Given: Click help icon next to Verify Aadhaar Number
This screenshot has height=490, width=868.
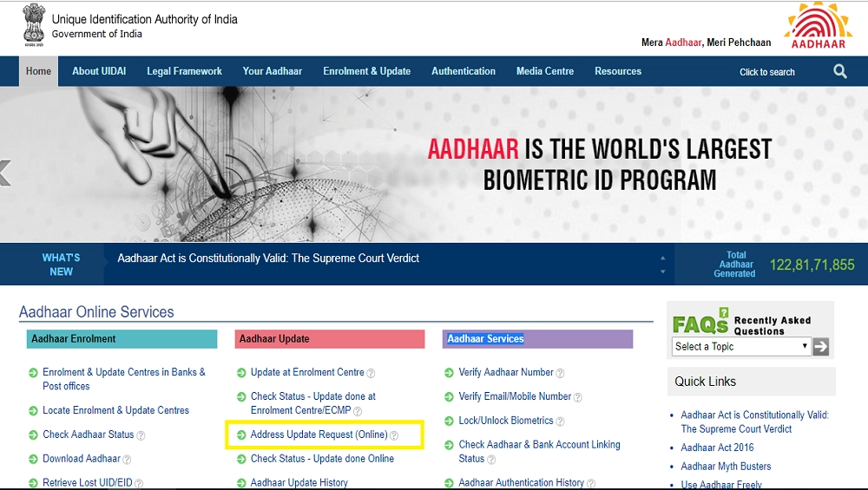Looking at the screenshot, I should tap(561, 373).
